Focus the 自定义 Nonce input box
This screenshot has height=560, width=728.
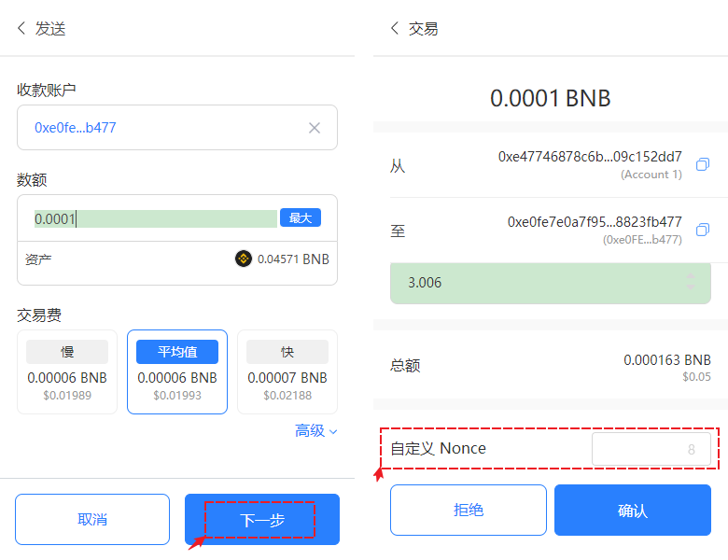tap(651, 449)
